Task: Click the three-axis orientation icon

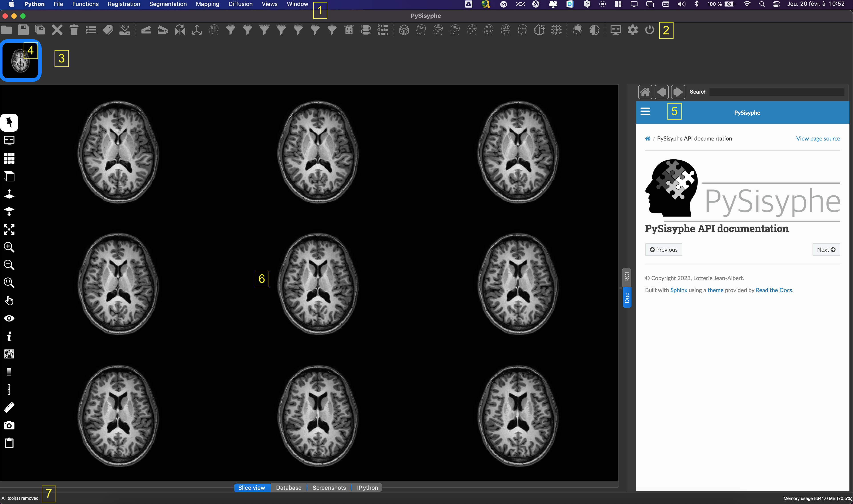Action: pos(197,30)
